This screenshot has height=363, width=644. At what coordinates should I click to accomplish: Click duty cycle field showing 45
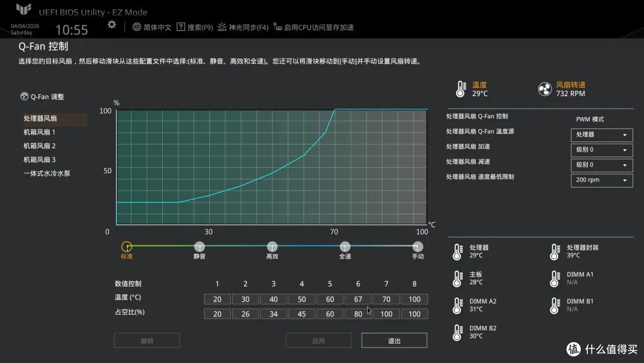302,314
